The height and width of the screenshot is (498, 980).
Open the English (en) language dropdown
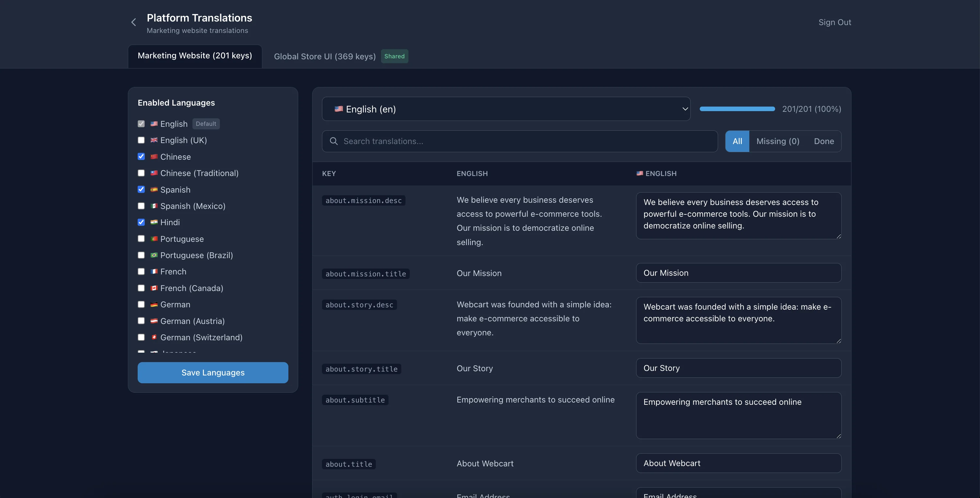[506, 109]
